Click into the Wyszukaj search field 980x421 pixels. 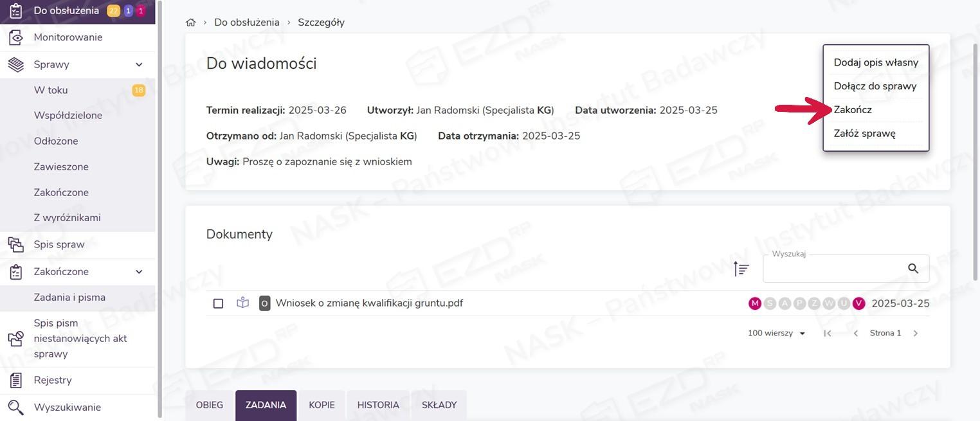click(833, 269)
